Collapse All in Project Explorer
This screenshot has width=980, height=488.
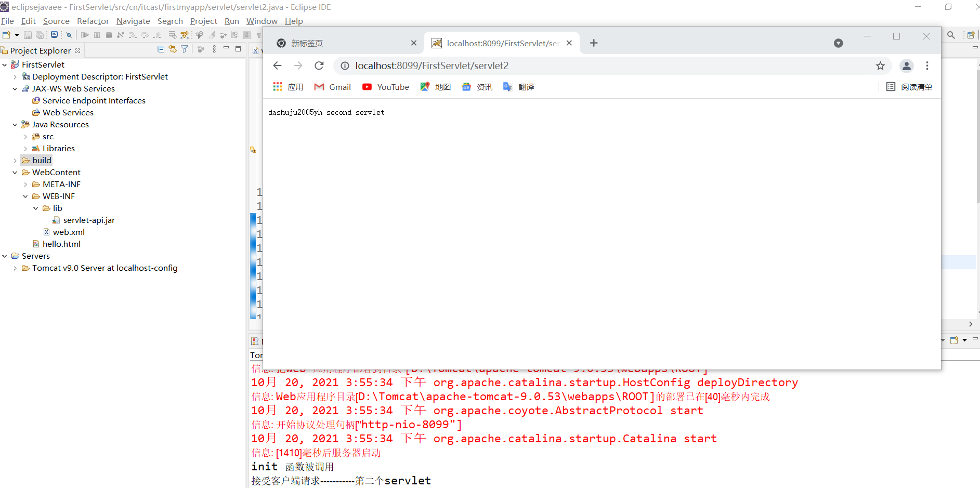[x=161, y=49]
